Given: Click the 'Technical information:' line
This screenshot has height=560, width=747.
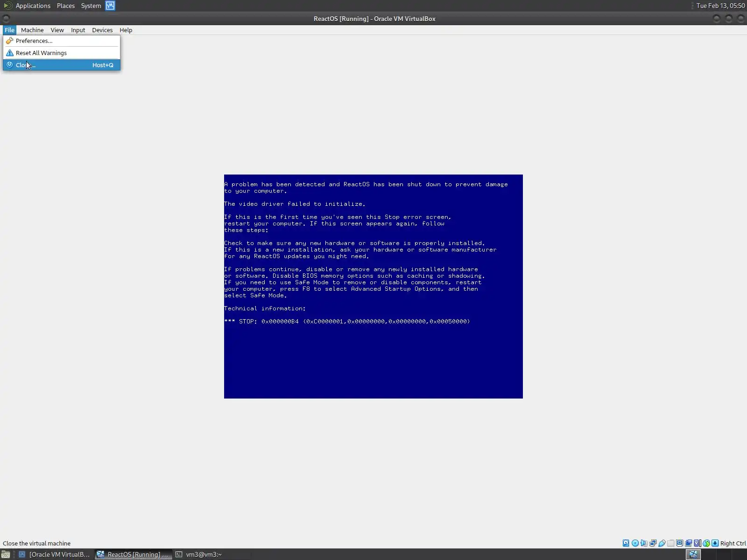Looking at the screenshot, I should click(x=265, y=308).
